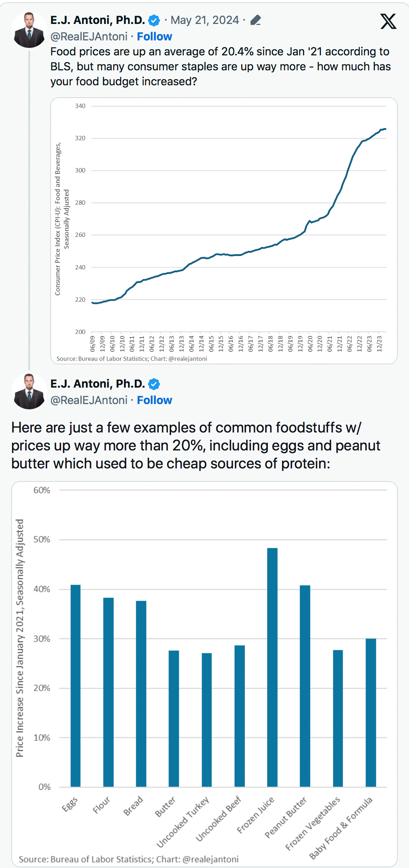Click the @RealEJAntoni handle in the first tweet
The image size is (409, 868).
89,37
